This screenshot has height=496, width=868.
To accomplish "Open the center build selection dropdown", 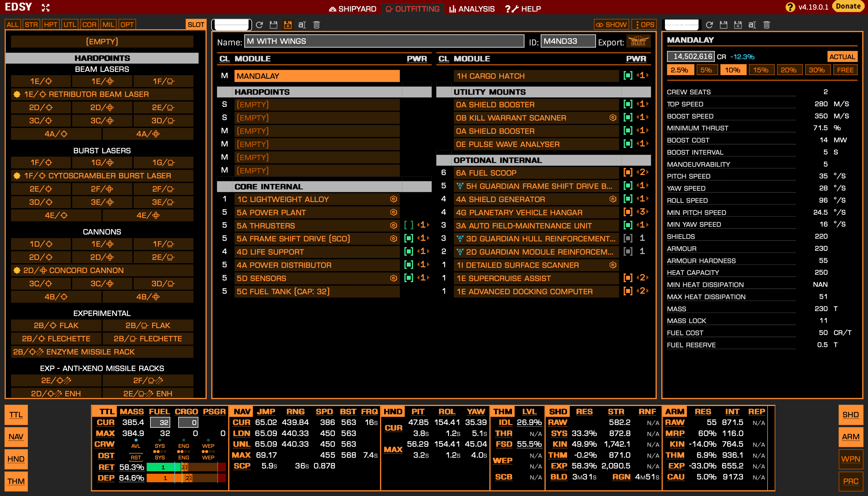I will (231, 24).
